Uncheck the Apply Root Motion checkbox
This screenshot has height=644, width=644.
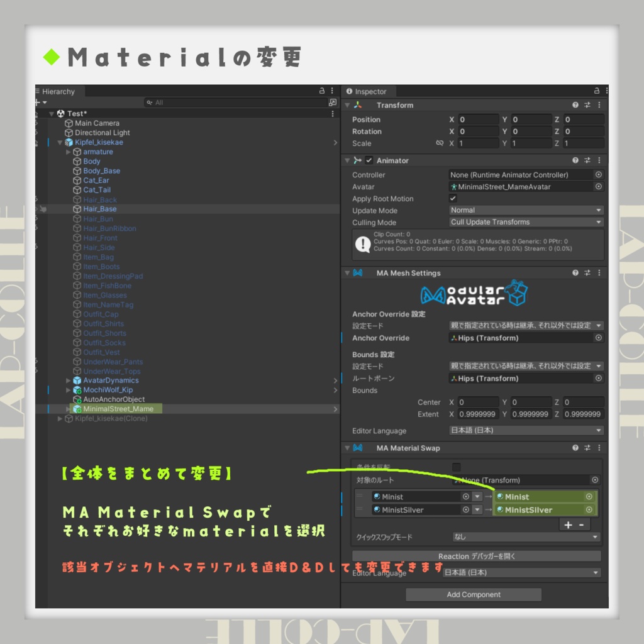pos(453,198)
